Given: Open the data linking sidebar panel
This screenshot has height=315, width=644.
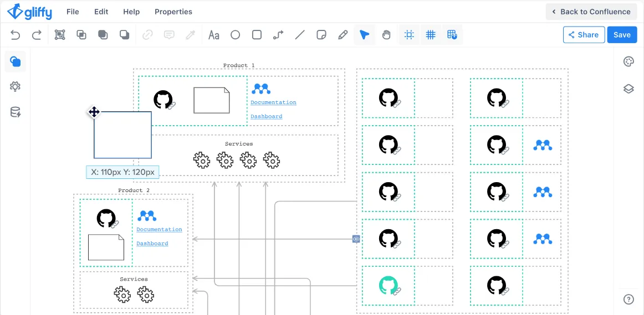Looking at the screenshot, I should pyautogui.click(x=15, y=112).
